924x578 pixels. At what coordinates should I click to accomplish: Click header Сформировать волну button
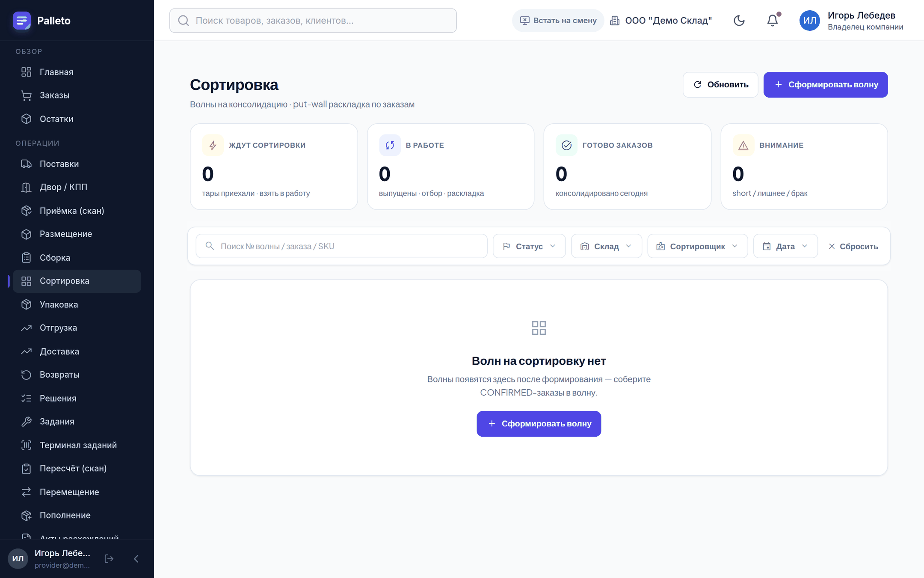(x=826, y=85)
